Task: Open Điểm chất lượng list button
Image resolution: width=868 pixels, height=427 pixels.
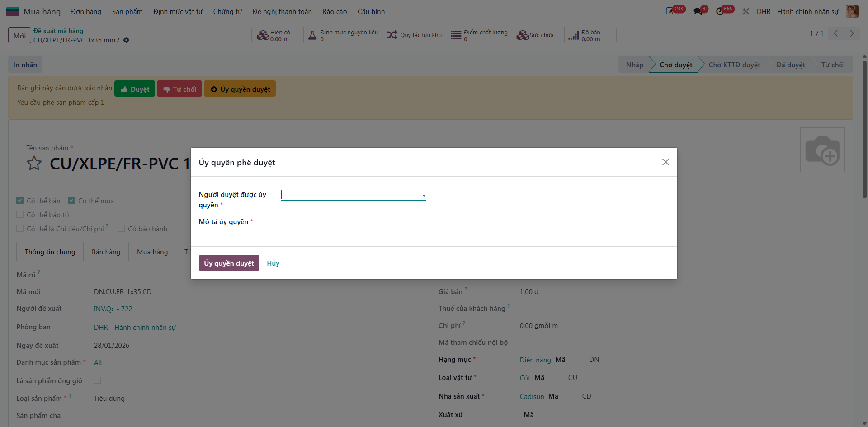Action: (480, 35)
